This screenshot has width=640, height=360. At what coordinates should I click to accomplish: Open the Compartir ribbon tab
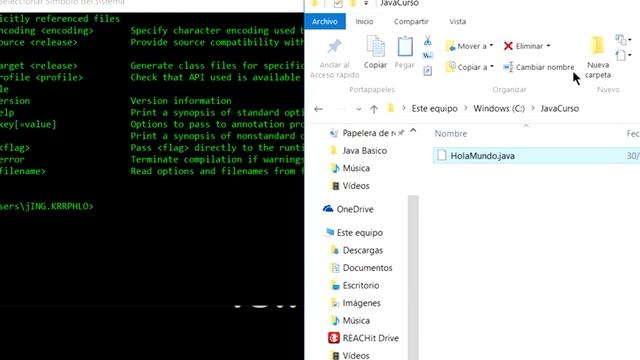[x=411, y=21]
